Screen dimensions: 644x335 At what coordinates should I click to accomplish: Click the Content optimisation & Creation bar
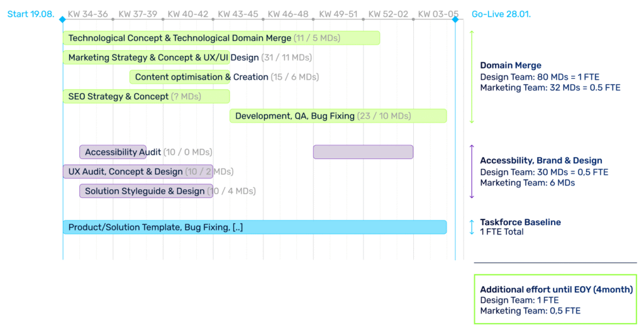pos(179,77)
